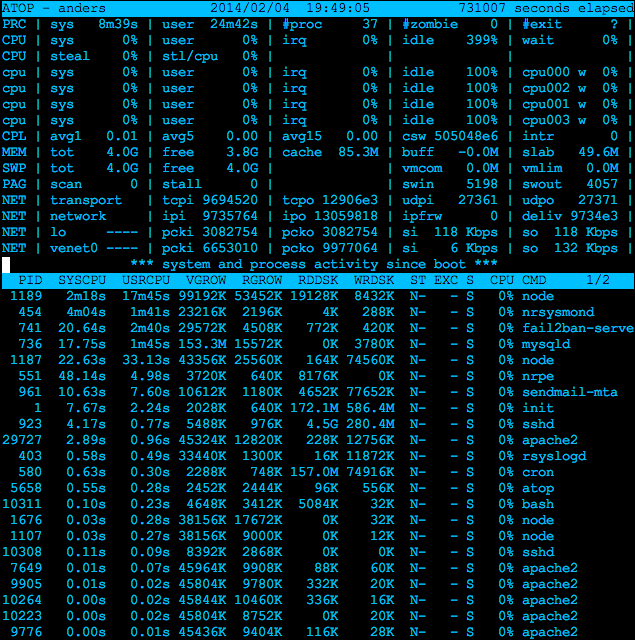Select the nrsysmond command name
This screenshot has width=635, height=640.
pyautogui.click(x=558, y=313)
